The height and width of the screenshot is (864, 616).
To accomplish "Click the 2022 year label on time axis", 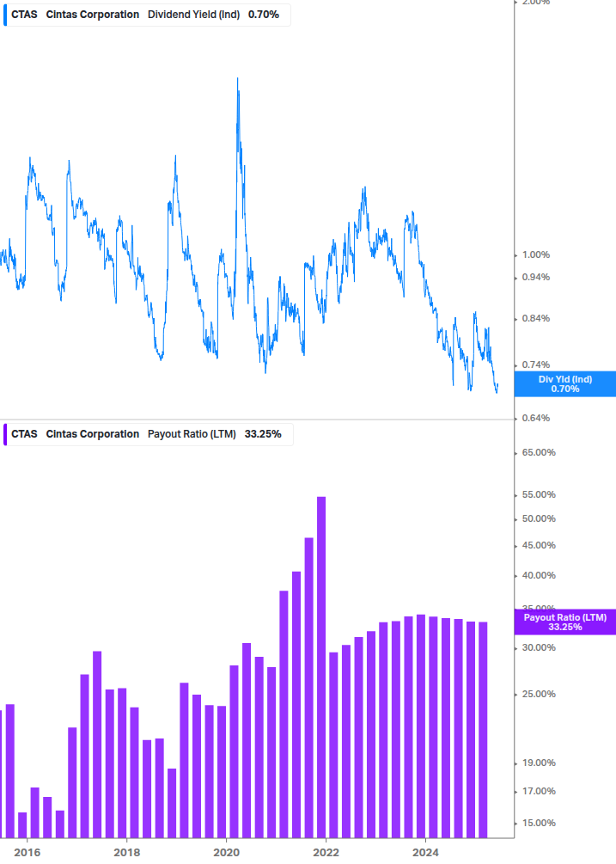I will (326, 853).
